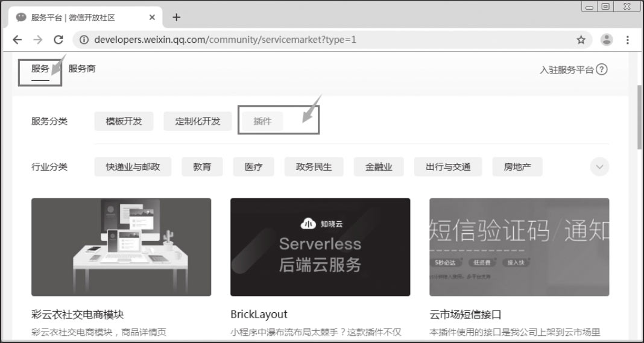Open the BrickLayout title link

pos(259,315)
